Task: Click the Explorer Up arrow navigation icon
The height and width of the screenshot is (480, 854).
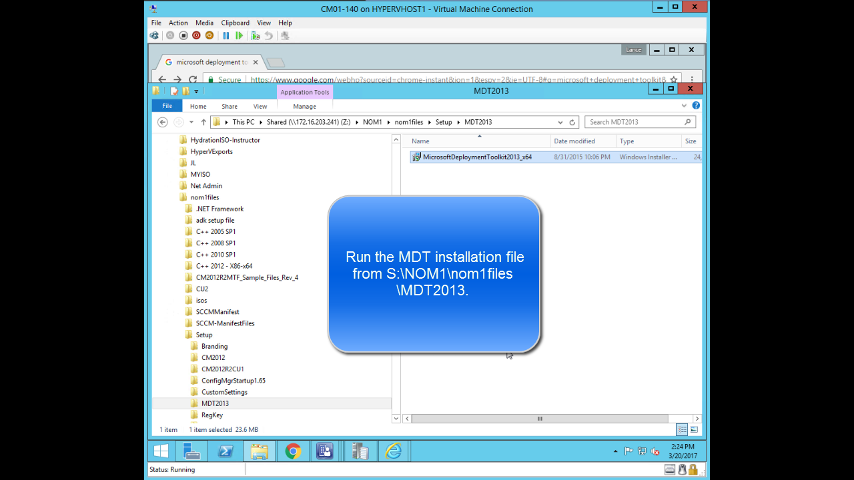Action: 203,122
